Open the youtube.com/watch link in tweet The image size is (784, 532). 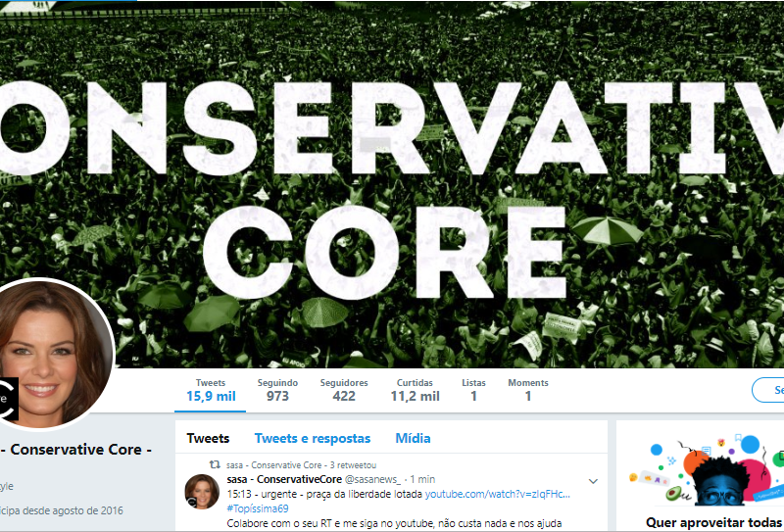pos(498,494)
